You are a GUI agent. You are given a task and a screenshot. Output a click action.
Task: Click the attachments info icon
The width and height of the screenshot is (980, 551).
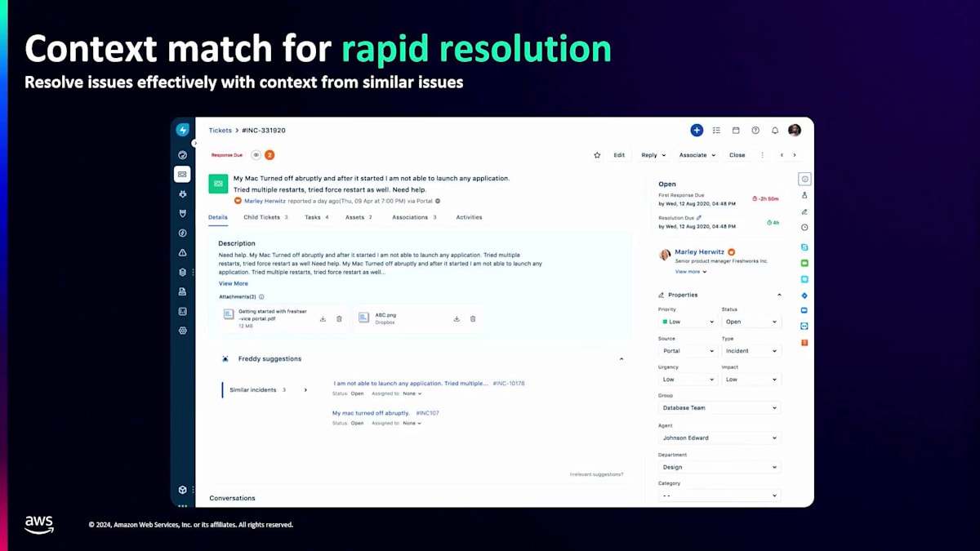[x=261, y=297]
